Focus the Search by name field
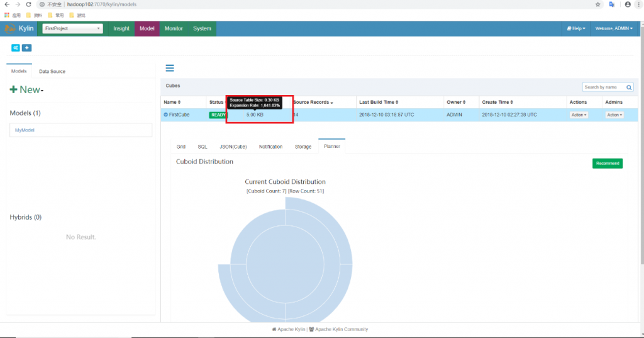The image size is (644, 338). click(603, 87)
